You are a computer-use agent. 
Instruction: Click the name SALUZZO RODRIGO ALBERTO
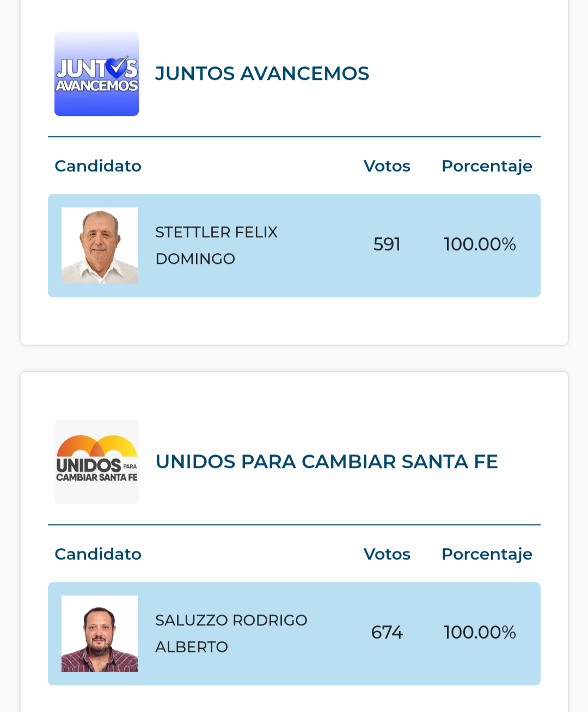231,634
